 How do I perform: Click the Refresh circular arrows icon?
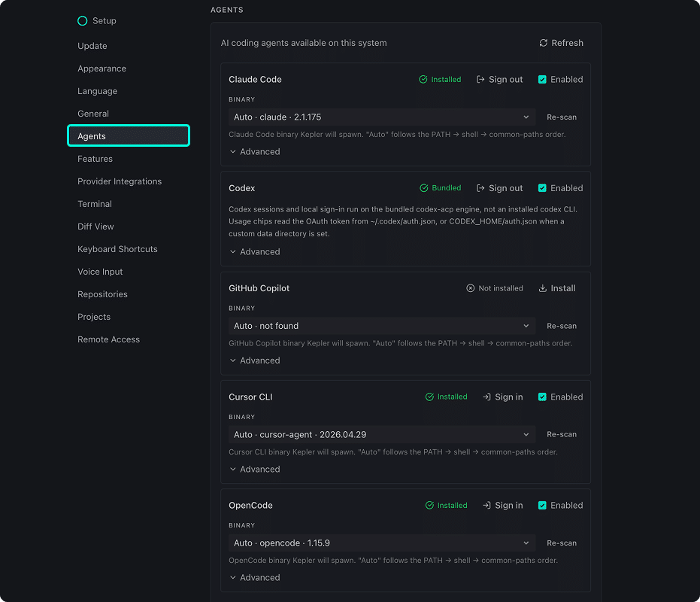pos(544,43)
